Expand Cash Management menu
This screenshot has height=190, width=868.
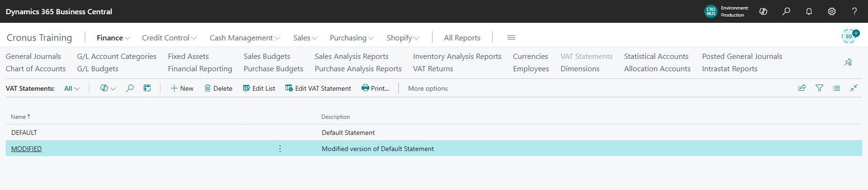pos(245,38)
